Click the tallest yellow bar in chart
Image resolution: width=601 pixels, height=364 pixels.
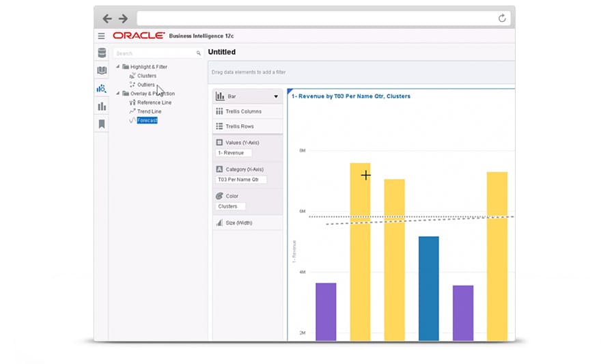(360, 251)
